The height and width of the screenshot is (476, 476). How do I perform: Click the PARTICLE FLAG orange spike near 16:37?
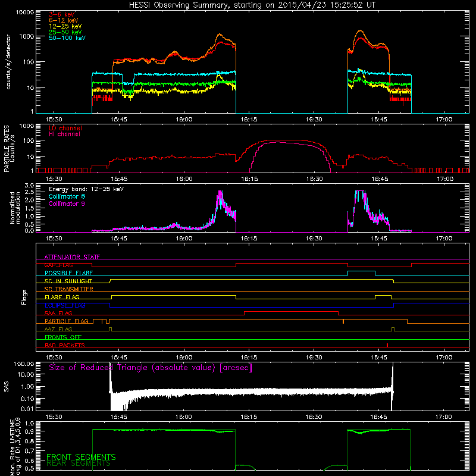(x=343, y=321)
